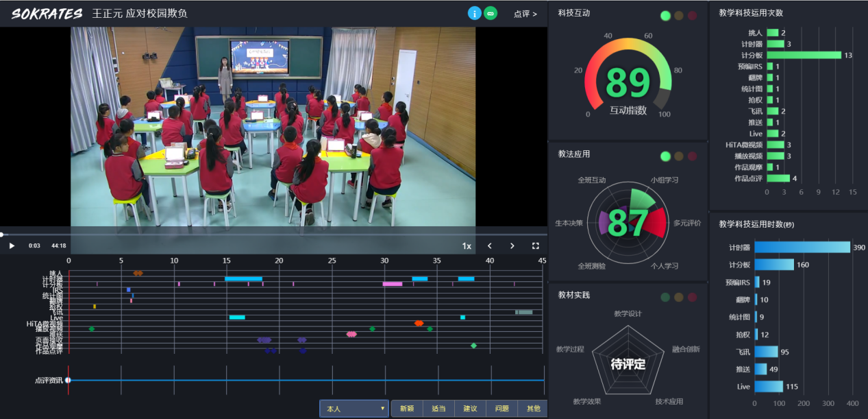Play the classroom video
The image size is (868, 419).
12,246
